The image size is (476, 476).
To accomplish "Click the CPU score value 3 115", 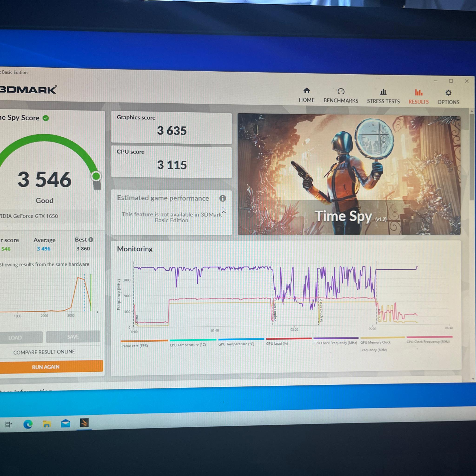I will (x=172, y=165).
